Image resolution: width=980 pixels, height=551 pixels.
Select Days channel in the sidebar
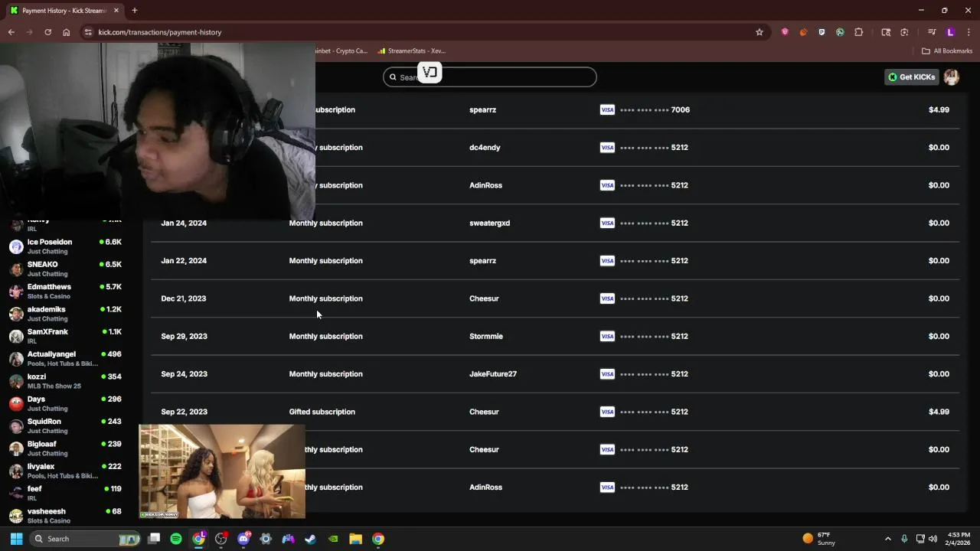coord(66,403)
